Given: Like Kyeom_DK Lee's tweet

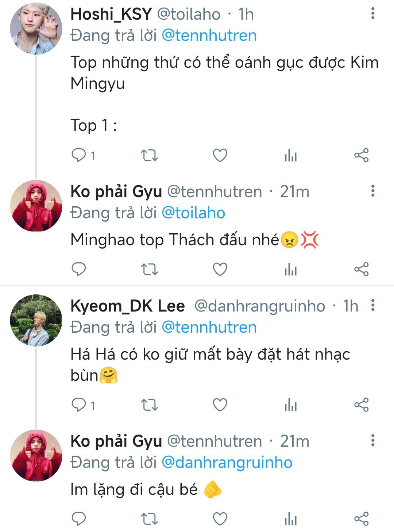Looking at the screenshot, I should pos(220,405).
